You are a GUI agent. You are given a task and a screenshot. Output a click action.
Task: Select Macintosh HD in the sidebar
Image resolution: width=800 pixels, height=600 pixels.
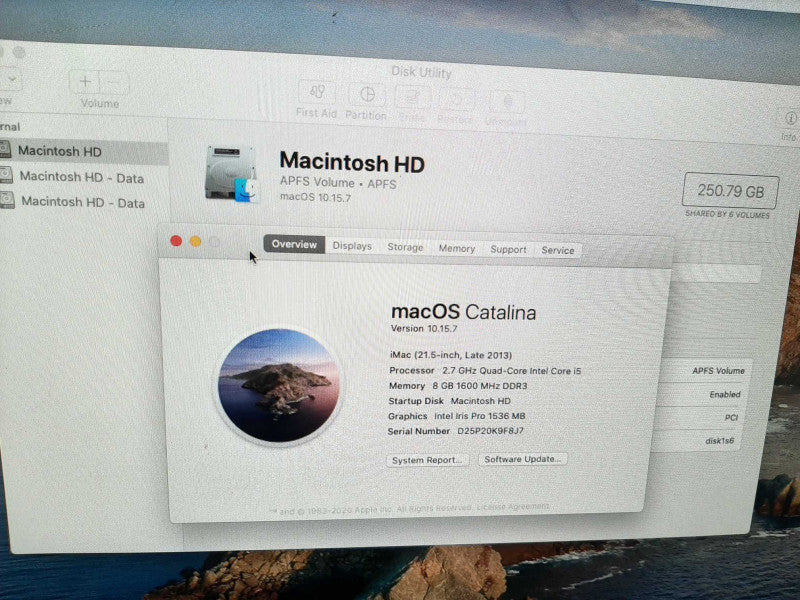pos(83,152)
